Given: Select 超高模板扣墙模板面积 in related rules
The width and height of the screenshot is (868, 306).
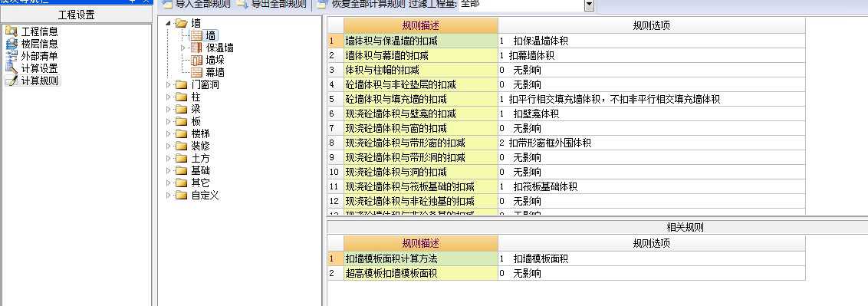Looking at the screenshot, I should pos(567,273).
